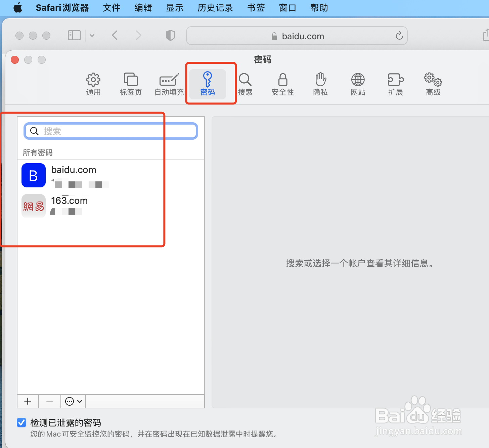Remove the selected password with the minus button
The width and height of the screenshot is (489, 448).
pyautogui.click(x=50, y=401)
